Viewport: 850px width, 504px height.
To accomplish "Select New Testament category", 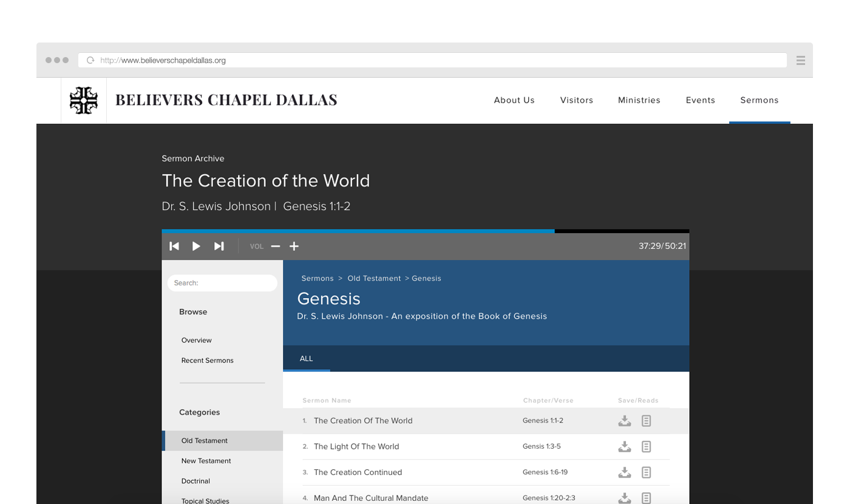I will 206,461.
